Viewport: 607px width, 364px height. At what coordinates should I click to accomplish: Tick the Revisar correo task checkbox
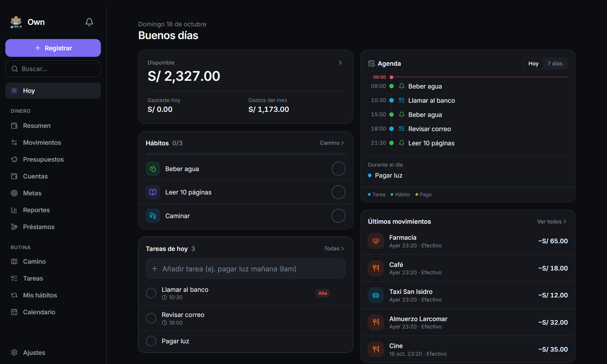pyautogui.click(x=151, y=318)
